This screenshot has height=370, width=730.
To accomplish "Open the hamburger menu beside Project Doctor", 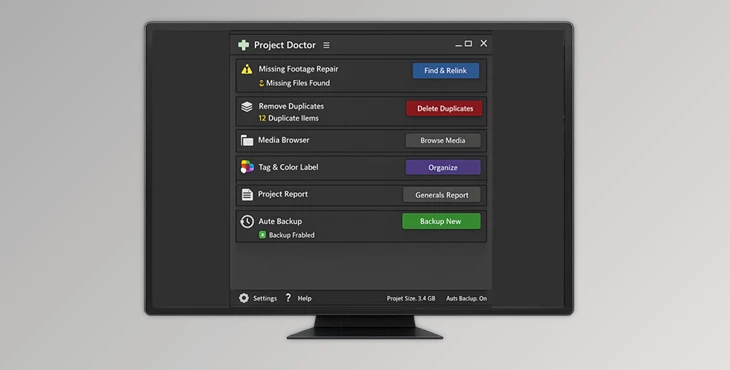I will [x=326, y=45].
